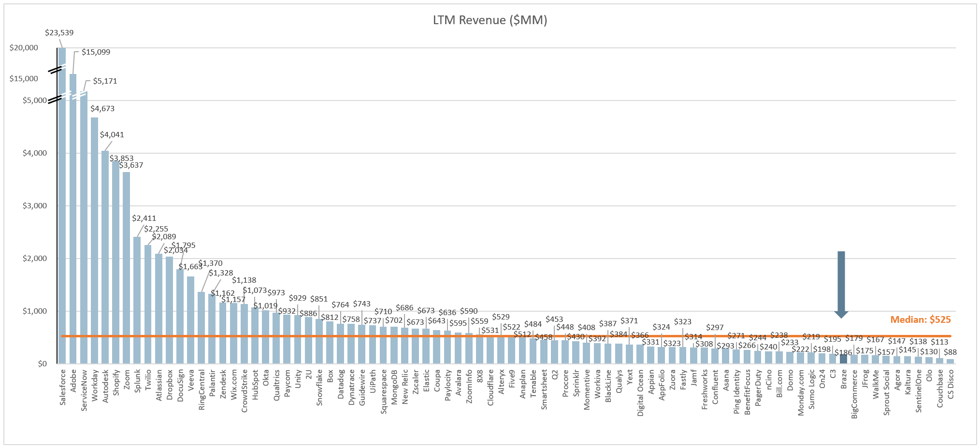Select the Splunk axis label

(x=137, y=381)
